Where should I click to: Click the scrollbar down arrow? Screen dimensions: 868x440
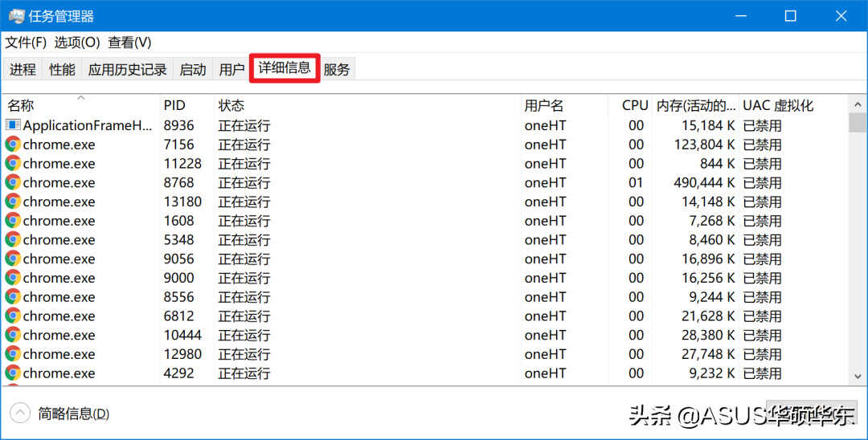point(858,376)
